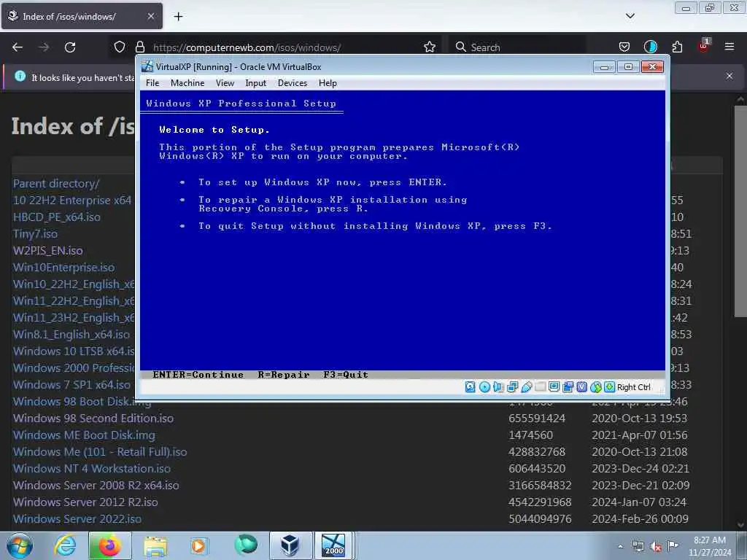Show hidden system tray icons arrow
This screenshot has height=560, width=747.
620,546
